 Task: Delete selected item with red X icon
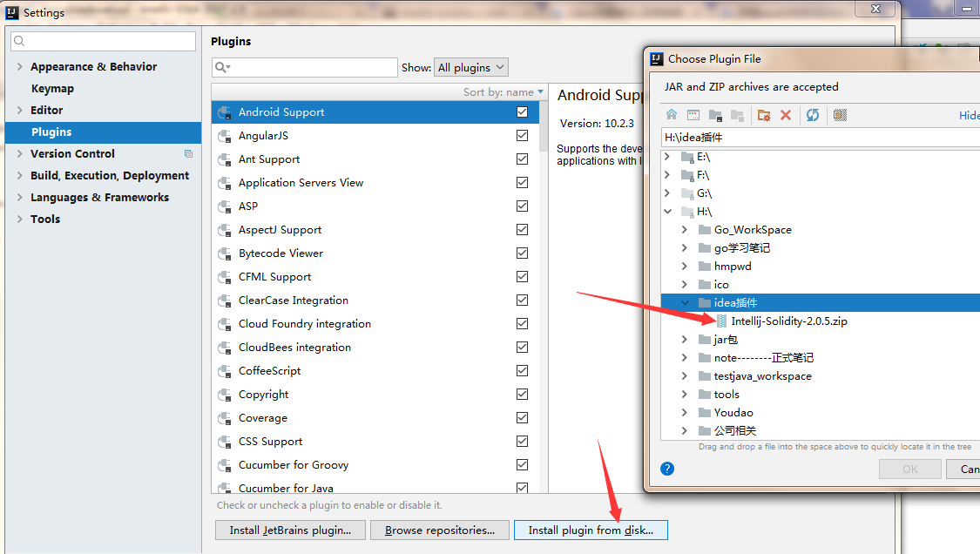786,115
